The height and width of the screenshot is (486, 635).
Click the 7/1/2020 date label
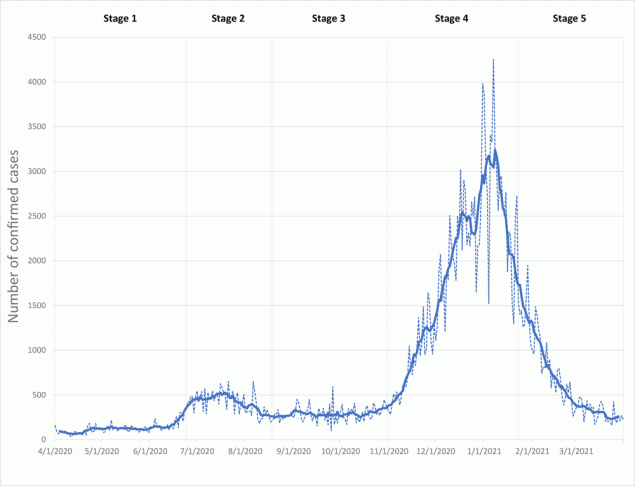coord(198,452)
